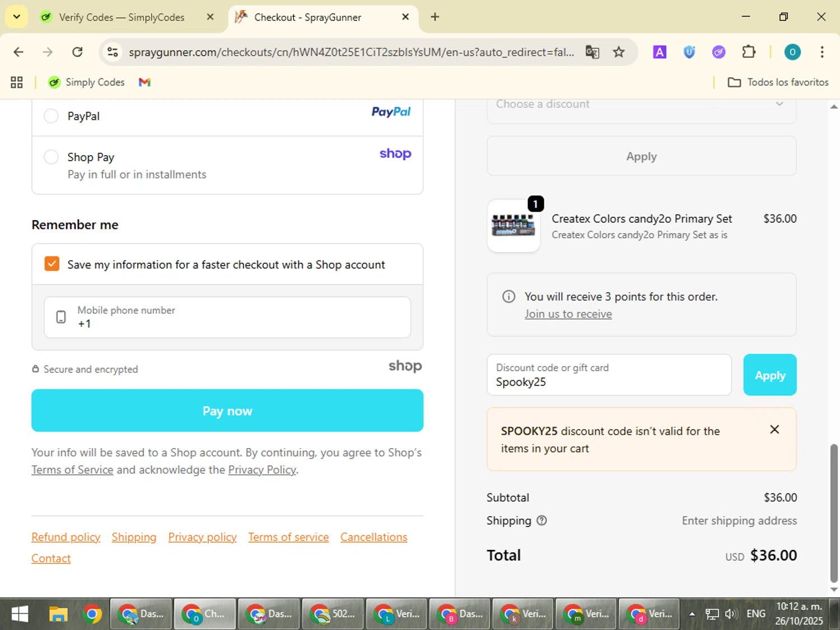Open the Gmail bookmark
This screenshot has width=840, height=630.
pyautogui.click(x=144, y=82)
